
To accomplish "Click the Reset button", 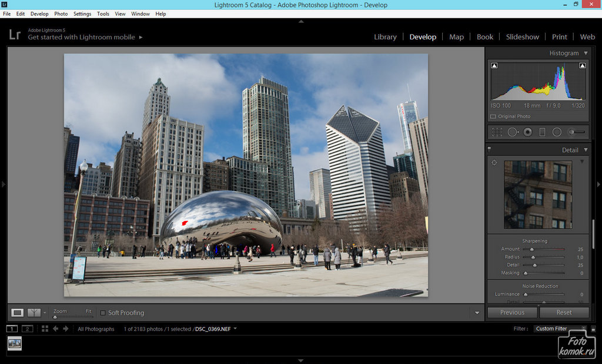I will pyautogui.click(x=564, y=313).
